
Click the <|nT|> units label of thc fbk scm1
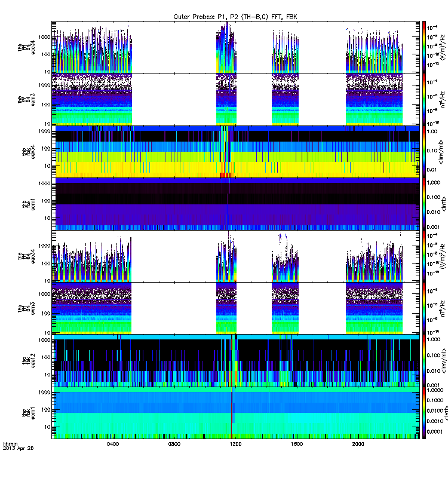click(x=446, y=413)
